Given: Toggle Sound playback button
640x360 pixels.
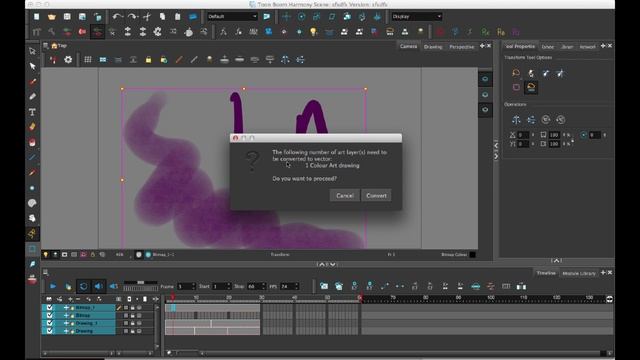Looking at the screenshot, I should (x=98, y=286).
